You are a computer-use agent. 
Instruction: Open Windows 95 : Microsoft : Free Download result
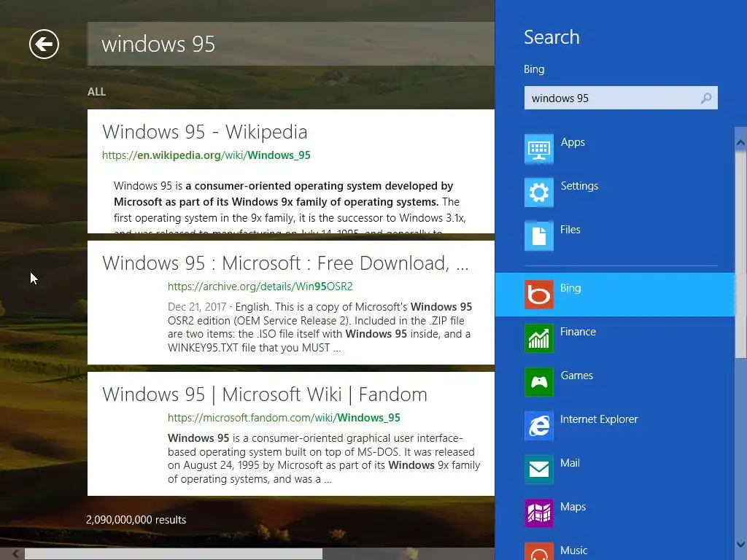tap(285, 262)
